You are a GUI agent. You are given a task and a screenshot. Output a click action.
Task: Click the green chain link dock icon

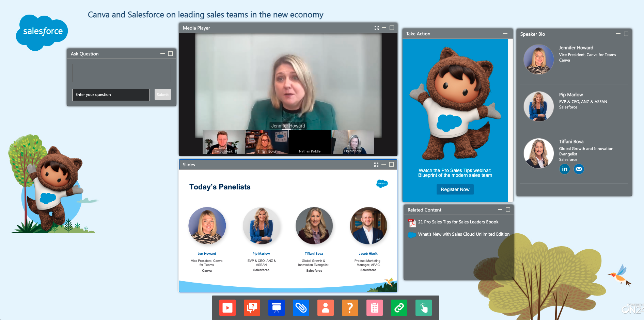[x=399, y=308]
